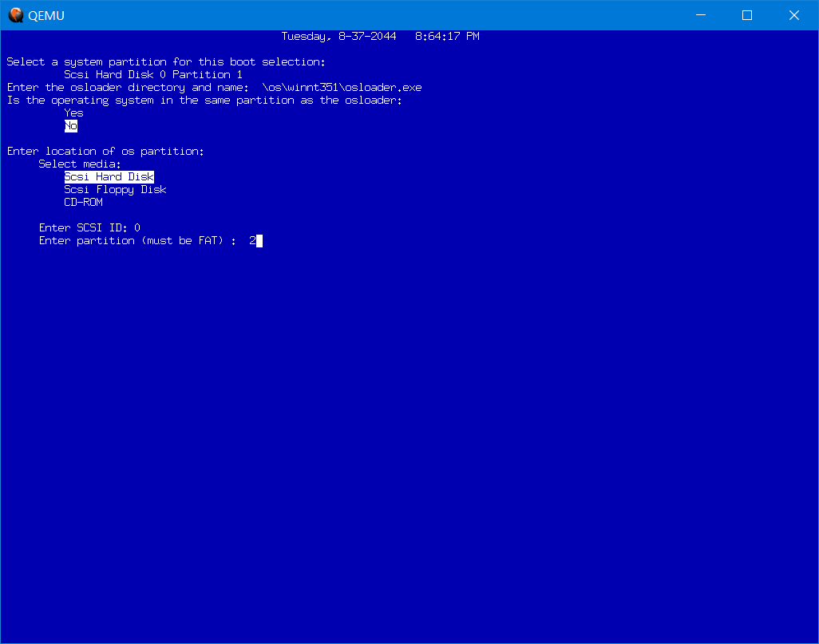Select CD-ROM from the media list
Screen dimensions: 819x644
(x=84, y=202)
